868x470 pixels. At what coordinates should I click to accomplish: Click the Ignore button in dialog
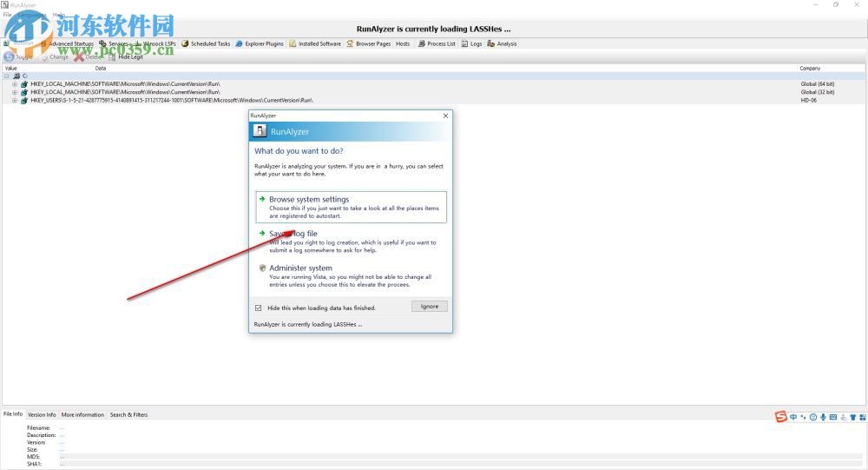[430, 307]
